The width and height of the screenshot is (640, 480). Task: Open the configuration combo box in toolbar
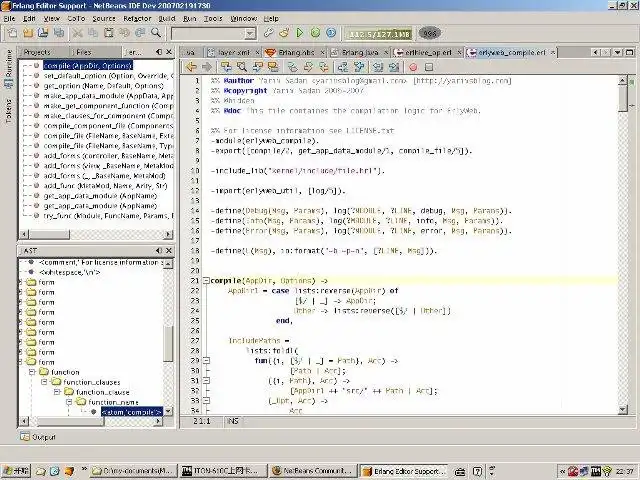214,33
